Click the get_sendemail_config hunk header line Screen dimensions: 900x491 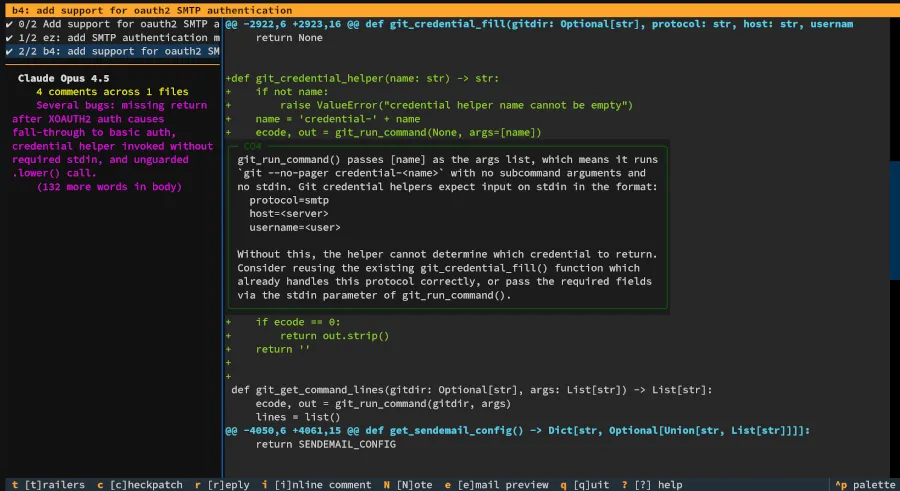(516, 431)
